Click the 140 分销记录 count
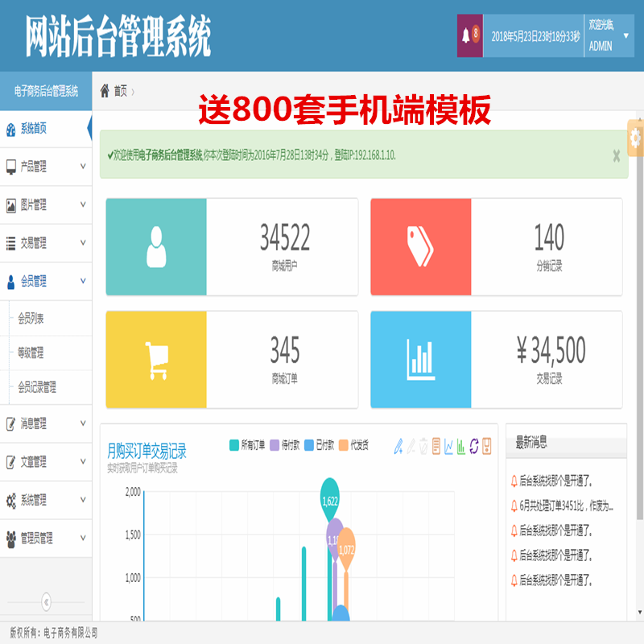The image size is (644, 644). pyautogui.click(x=549, y=237)
